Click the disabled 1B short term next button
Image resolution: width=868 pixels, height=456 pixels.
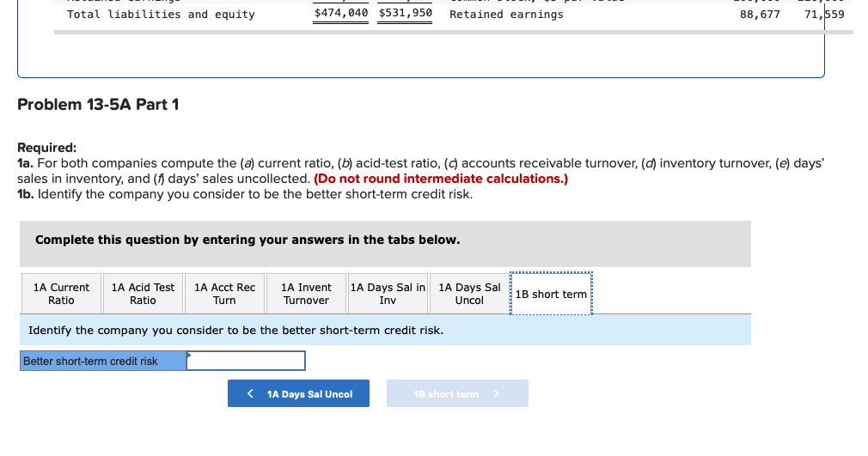pos(457,393)
